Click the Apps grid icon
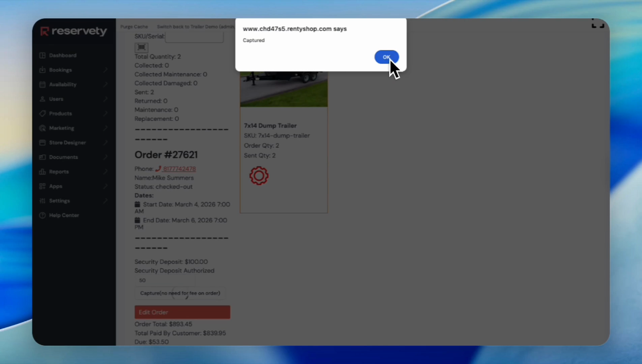 click(42, 186)
